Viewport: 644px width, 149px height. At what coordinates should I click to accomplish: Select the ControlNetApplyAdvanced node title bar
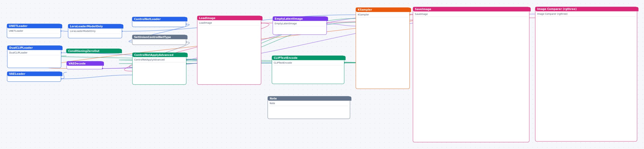pyautogui.click(x=160, y=55)
